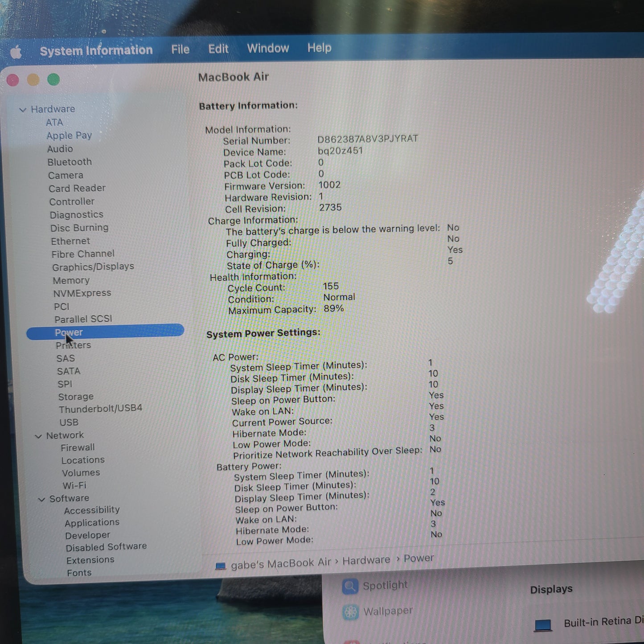Select Bluetooth in the sidebar

click(x=70, y=162)
